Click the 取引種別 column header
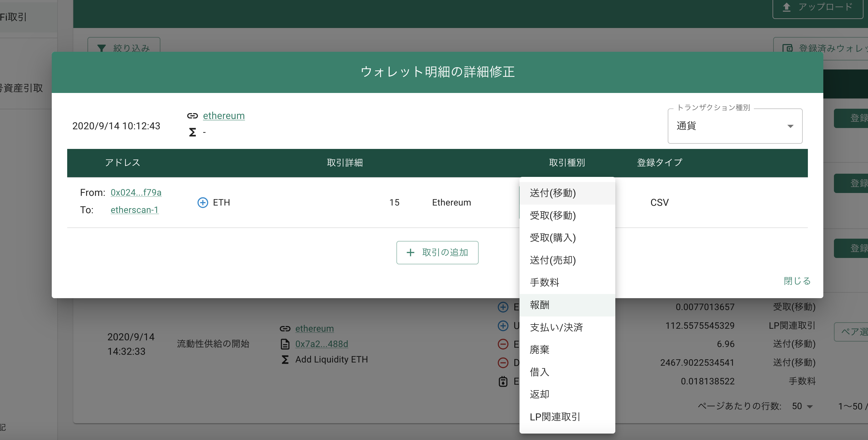This screenshot has width=868, height=440. click(567, 162)
